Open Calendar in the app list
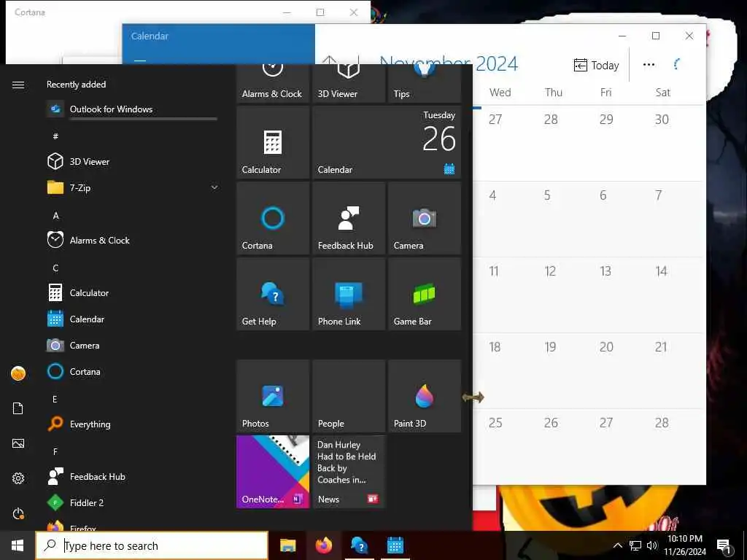747x560 pixels. coord(133,319)
